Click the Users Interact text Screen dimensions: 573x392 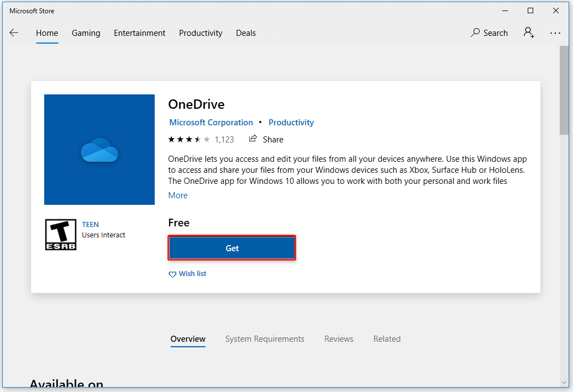coord(103,235)
